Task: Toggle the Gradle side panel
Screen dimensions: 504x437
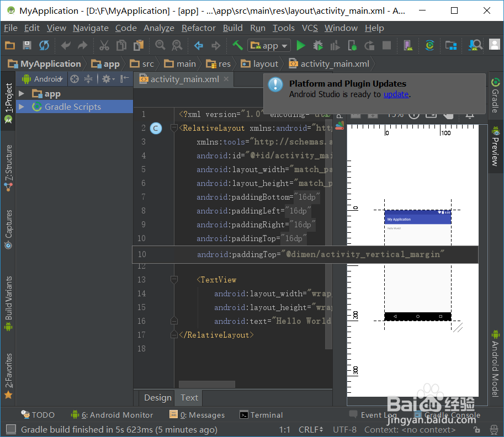Action: coord(495,96)
